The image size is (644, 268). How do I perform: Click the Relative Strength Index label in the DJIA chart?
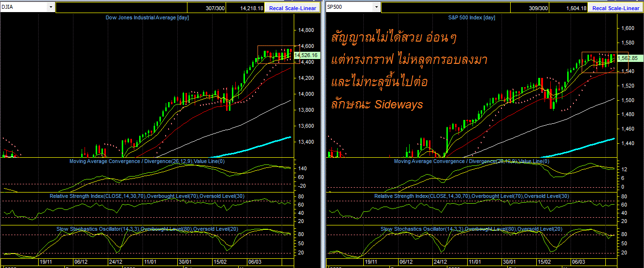pyautogui.click(x=147, y=196)
